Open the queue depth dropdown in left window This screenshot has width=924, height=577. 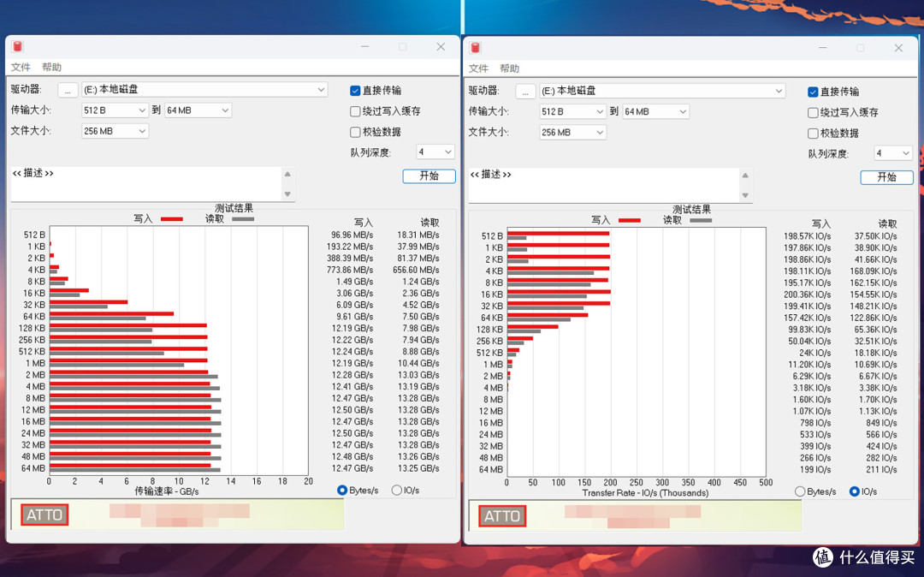pos(435,152)
